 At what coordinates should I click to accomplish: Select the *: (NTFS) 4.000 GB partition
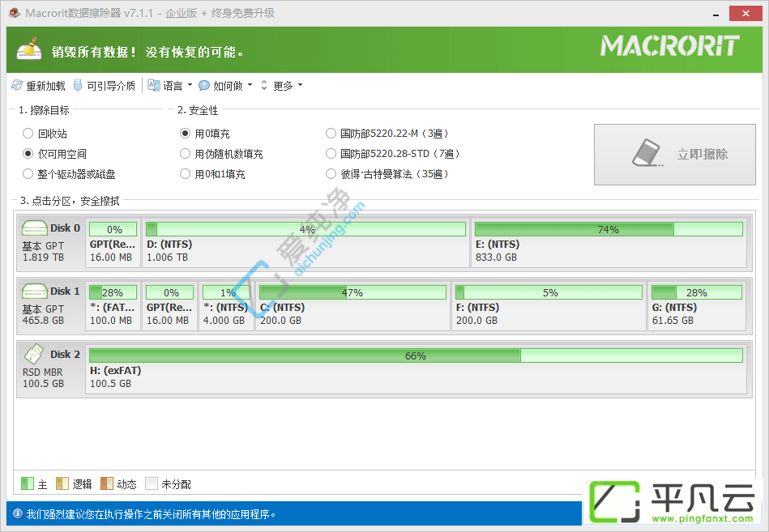(x=227, y=306)
